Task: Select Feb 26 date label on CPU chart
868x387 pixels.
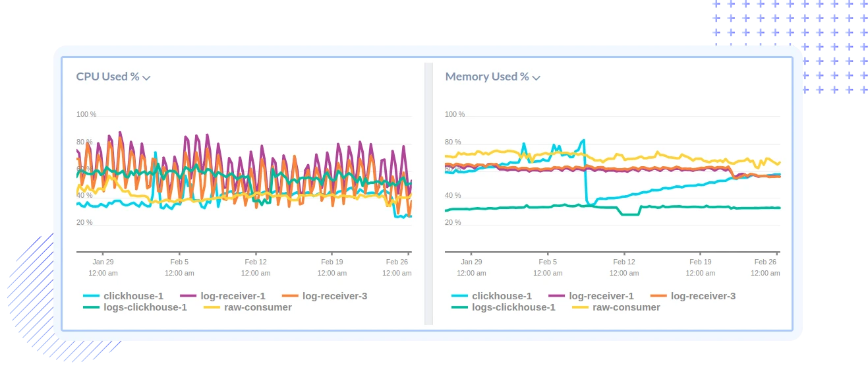Action: tap(397, 262)
